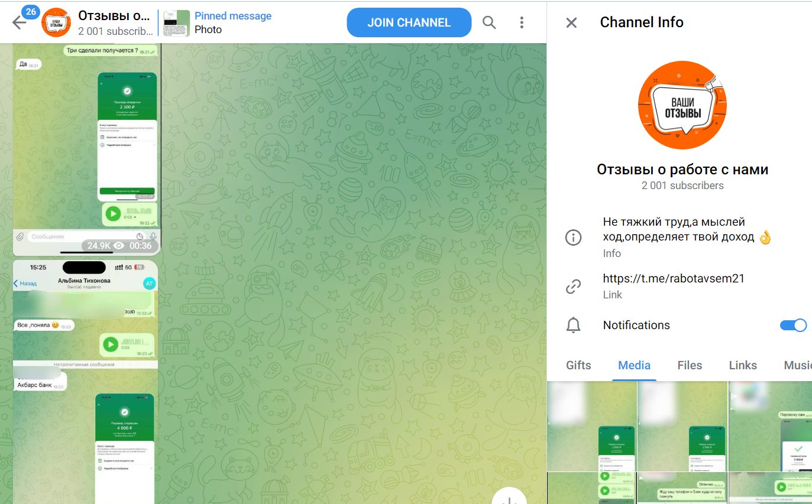
Task: Close the Channel Info panel
Action: click(x=571, y=22)
